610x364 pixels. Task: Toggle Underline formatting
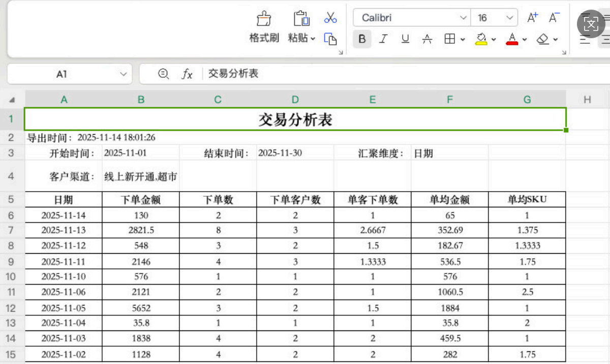point(405,39)
